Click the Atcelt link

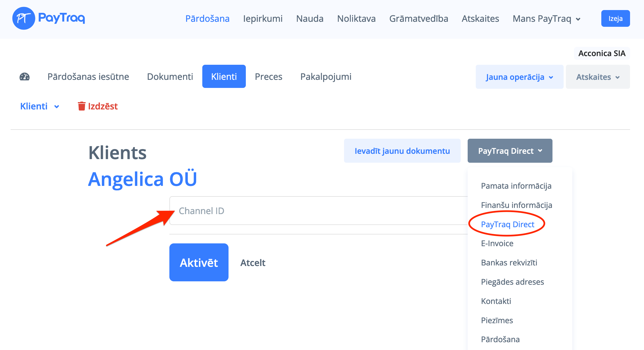[x=253, y=263]
